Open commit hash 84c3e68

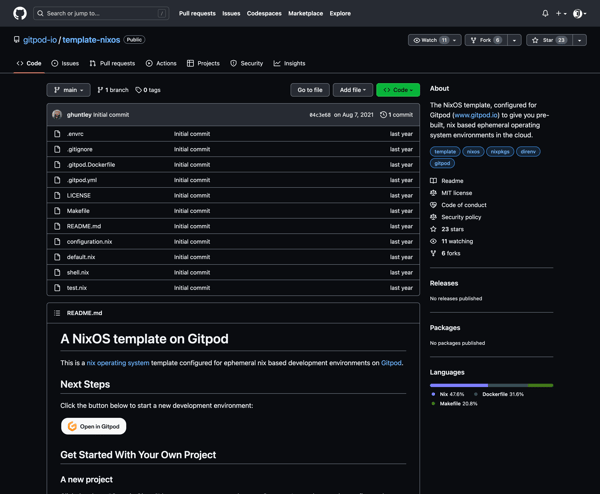tap(320, 115)
